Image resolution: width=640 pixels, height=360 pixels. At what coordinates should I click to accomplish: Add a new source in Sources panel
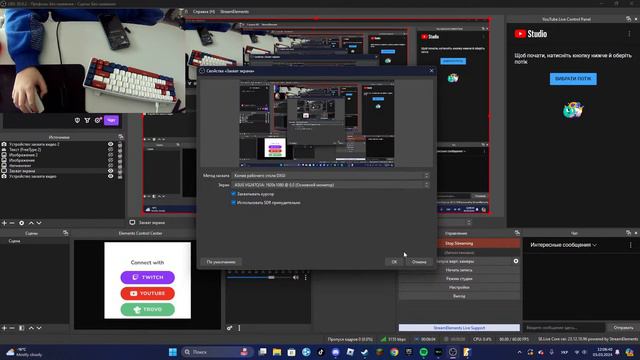(x=4, y=223)
